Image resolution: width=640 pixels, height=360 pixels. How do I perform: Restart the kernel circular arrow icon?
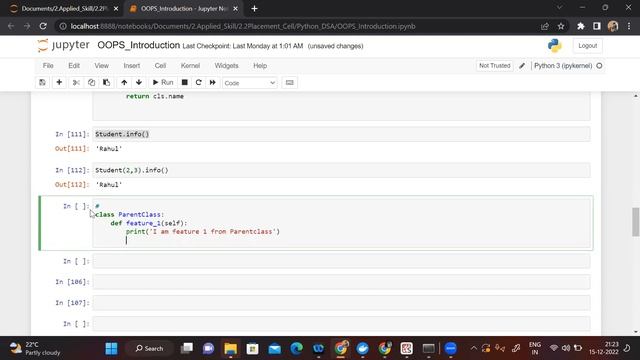click(198, 82)
